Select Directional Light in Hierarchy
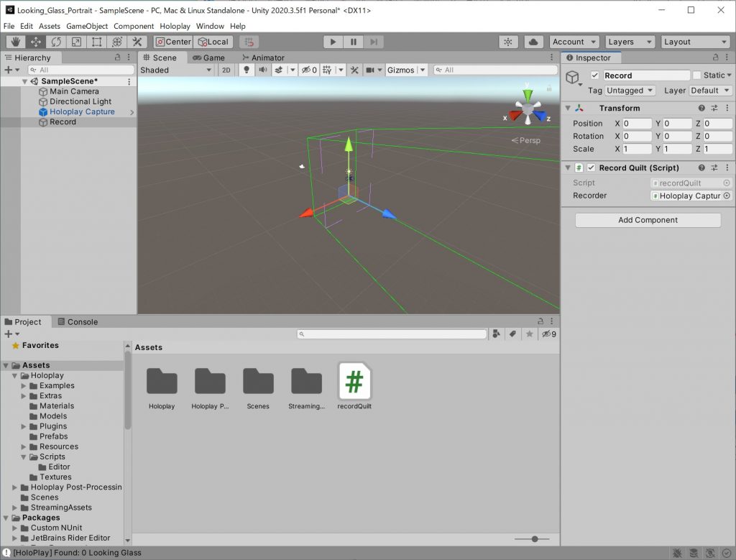The width and height of the screenshot is (736, 560). pos(80,101)
